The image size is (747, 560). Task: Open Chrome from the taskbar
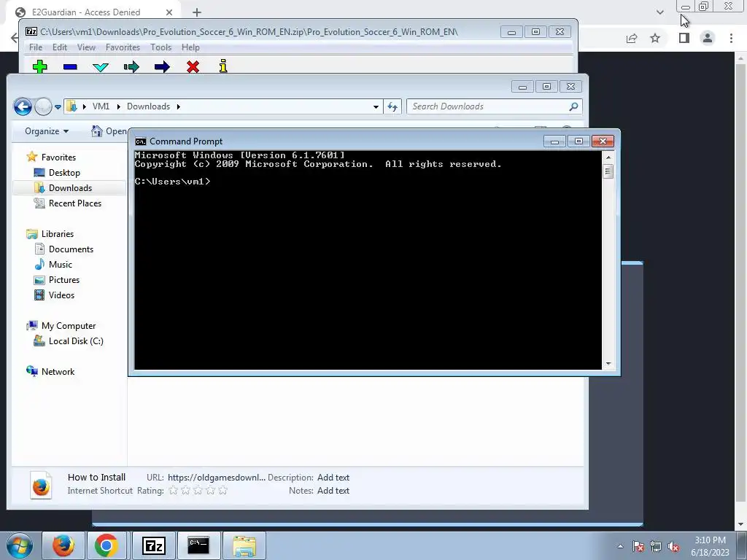pyautogui.click(x=106, y=545)
